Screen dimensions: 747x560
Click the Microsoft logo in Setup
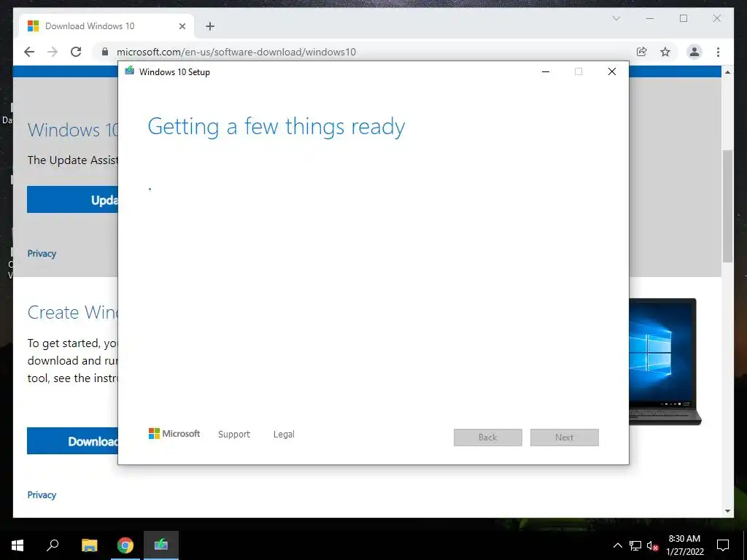[x=174, y=433]
